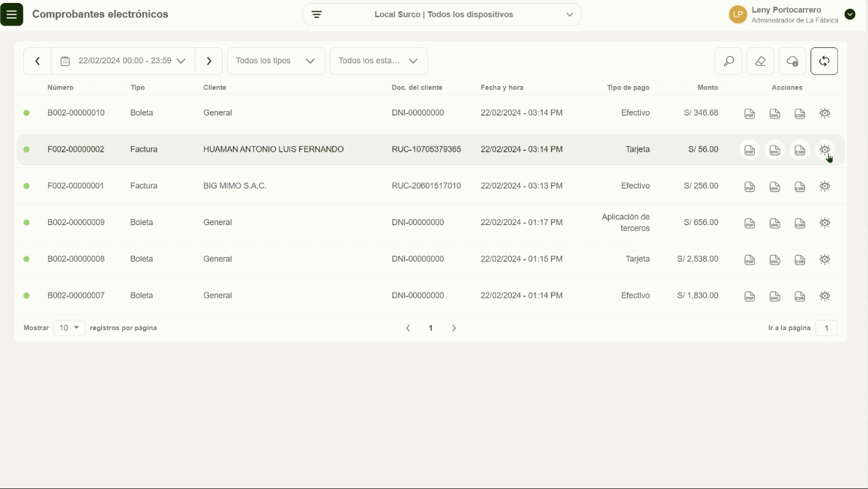Screen dimensions: 868x489
Task: Click the Monto column header
Action: pos(708,88)
